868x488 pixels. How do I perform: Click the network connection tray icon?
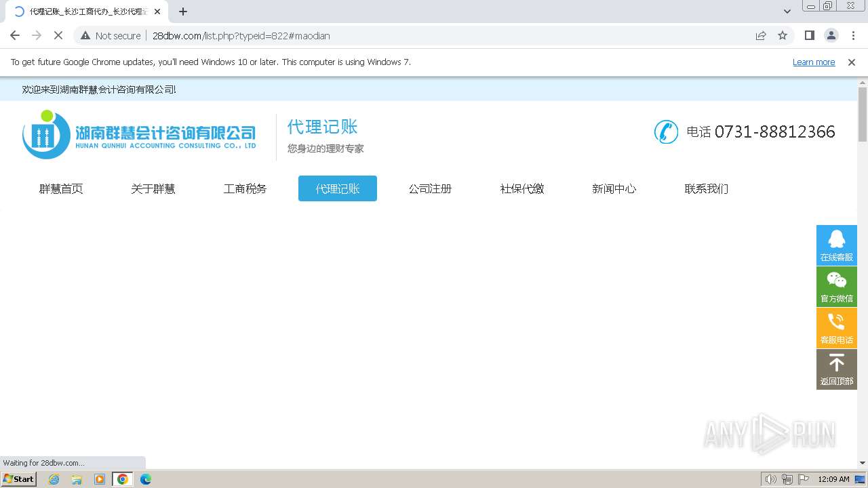click(787, 479)
